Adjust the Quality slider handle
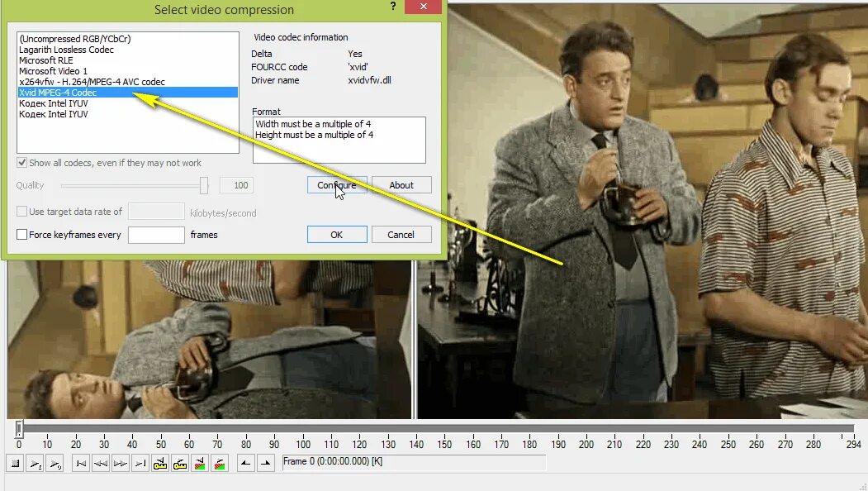 click(204, 185)
